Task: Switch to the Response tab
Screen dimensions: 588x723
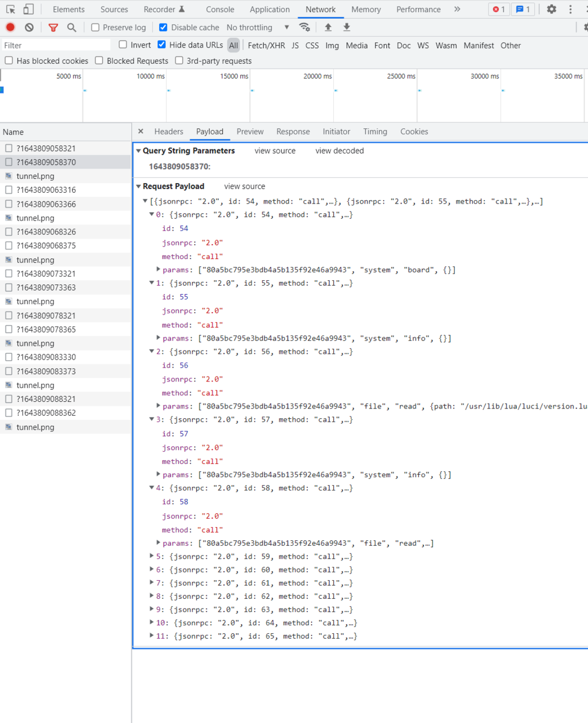Action: [x=293, y=131]
